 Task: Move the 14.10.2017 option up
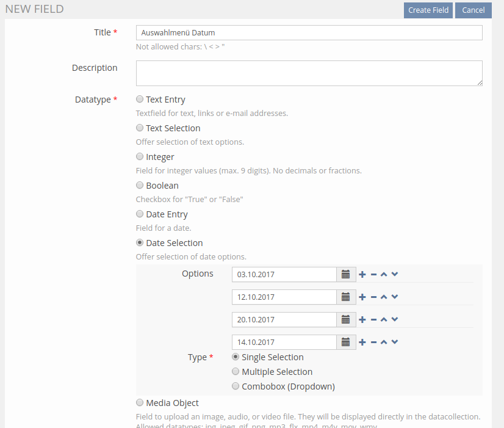pos(384,343)
